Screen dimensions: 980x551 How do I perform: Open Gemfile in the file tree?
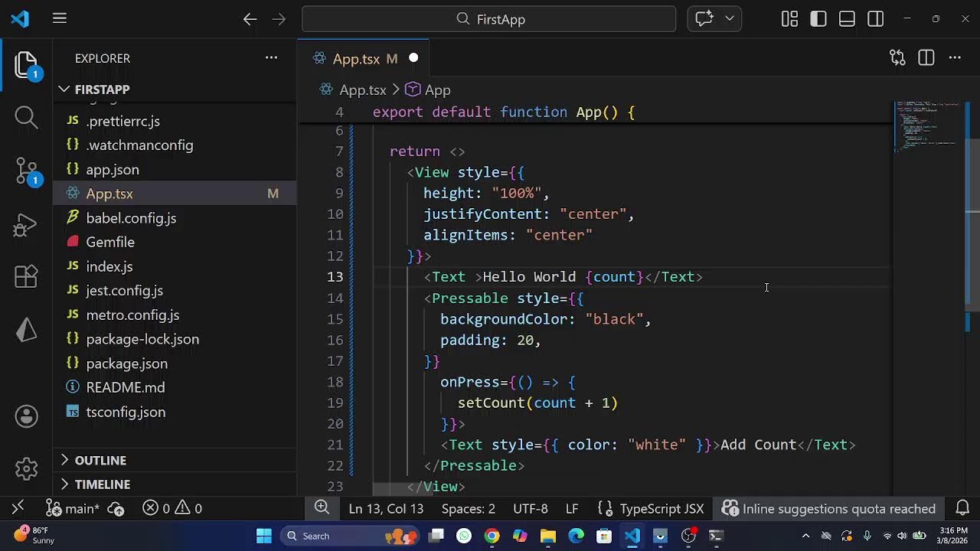point(175,242)
